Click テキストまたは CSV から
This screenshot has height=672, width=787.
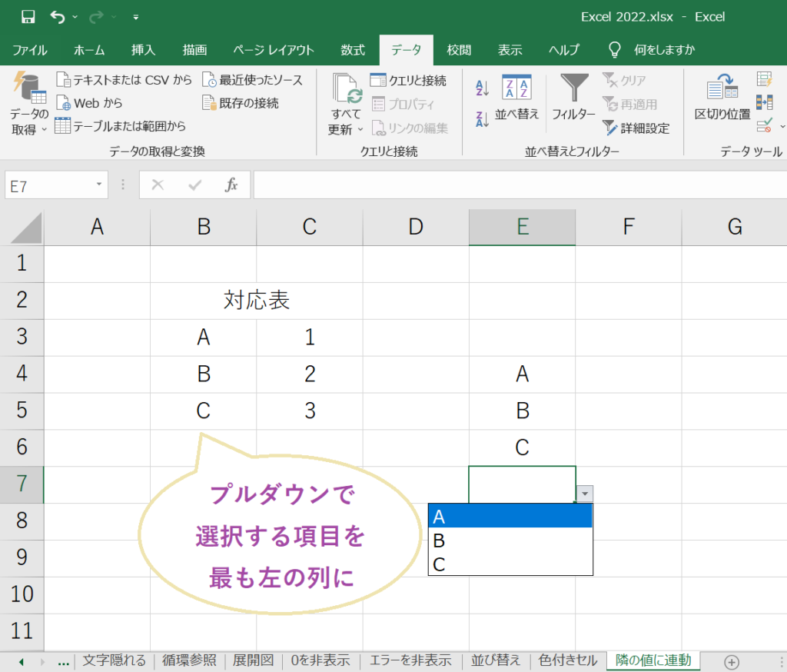coord(124,80)
